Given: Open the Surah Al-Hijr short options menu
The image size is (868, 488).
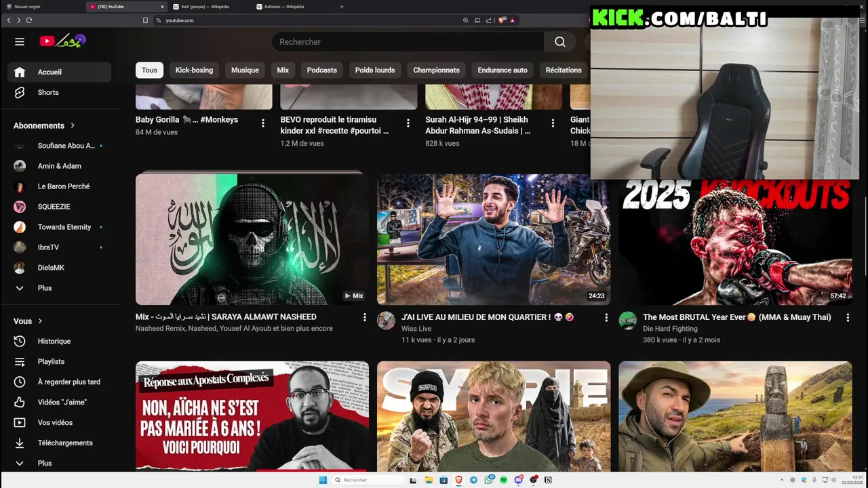Looking at the screenshot, I should coord(553,123).
